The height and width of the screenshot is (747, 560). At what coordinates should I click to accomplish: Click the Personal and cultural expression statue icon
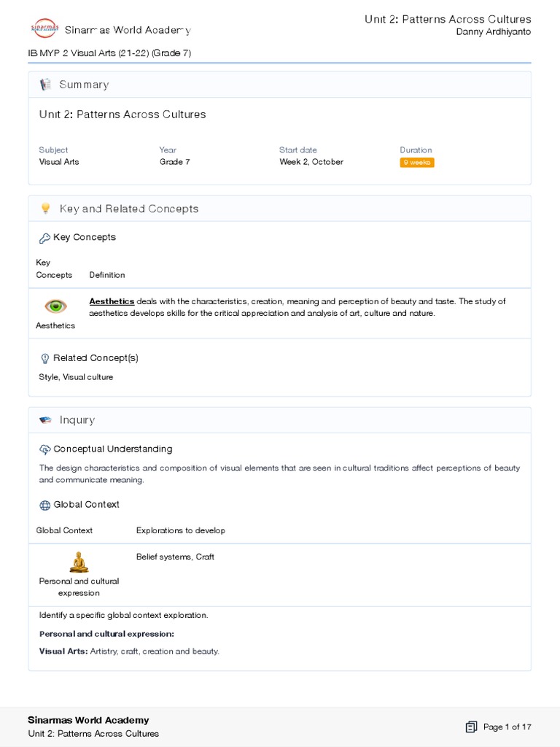tap(79, 562)
